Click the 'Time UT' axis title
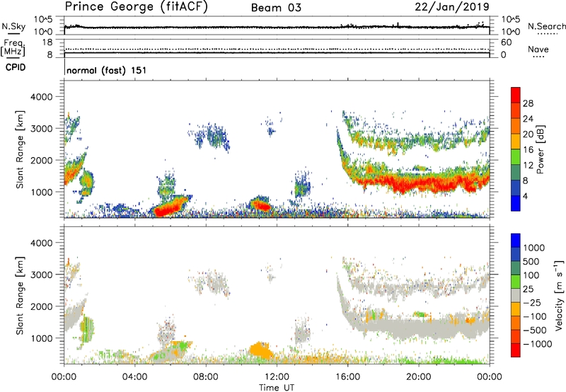566x392 pixels. pos(277,388)
